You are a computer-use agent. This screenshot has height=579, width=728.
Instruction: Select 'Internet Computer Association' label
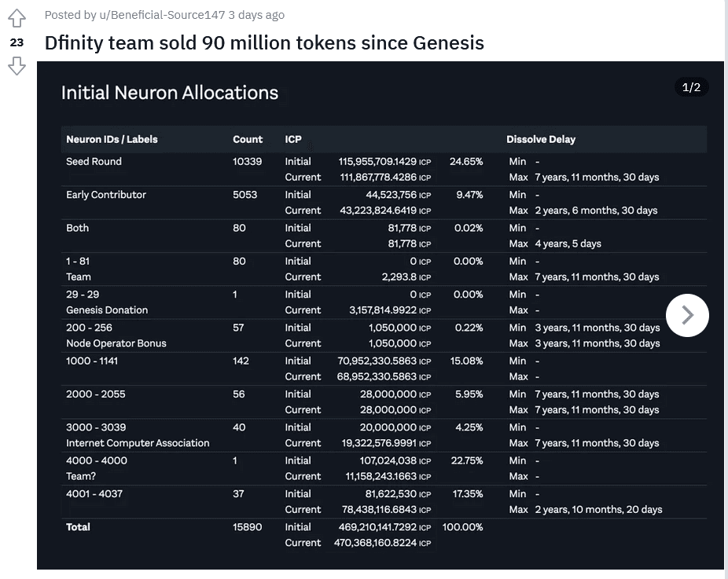pyautogui.click(x=138, y=443)
